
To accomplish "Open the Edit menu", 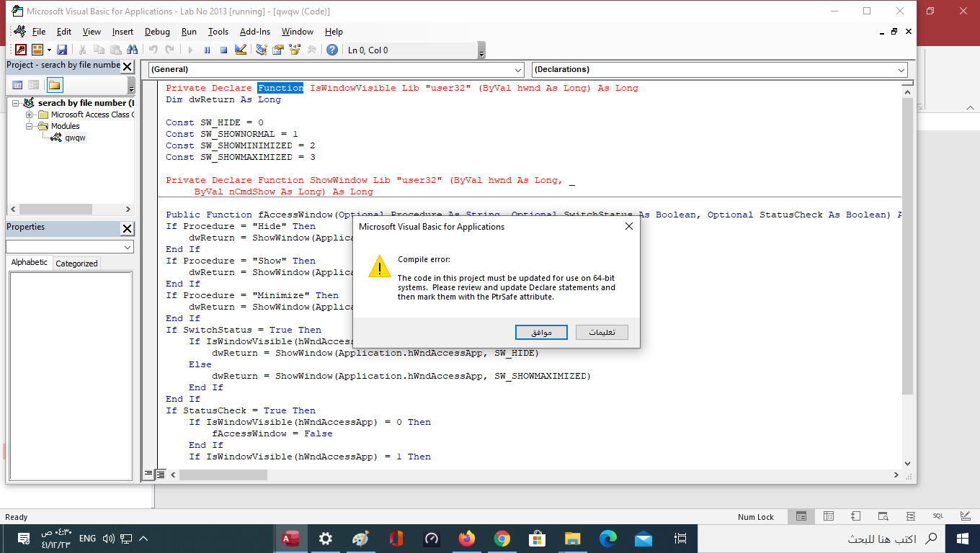I will click(x=64, y=32).
